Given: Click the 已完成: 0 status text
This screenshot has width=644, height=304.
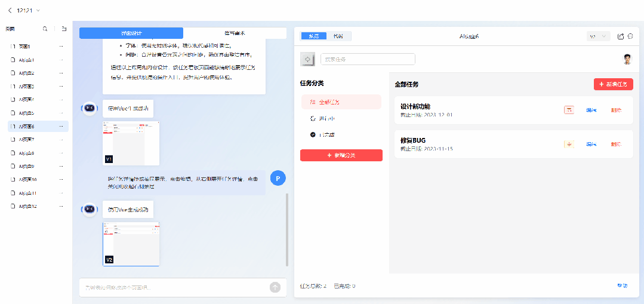Looking at the screenshot, I should (344, 286).
